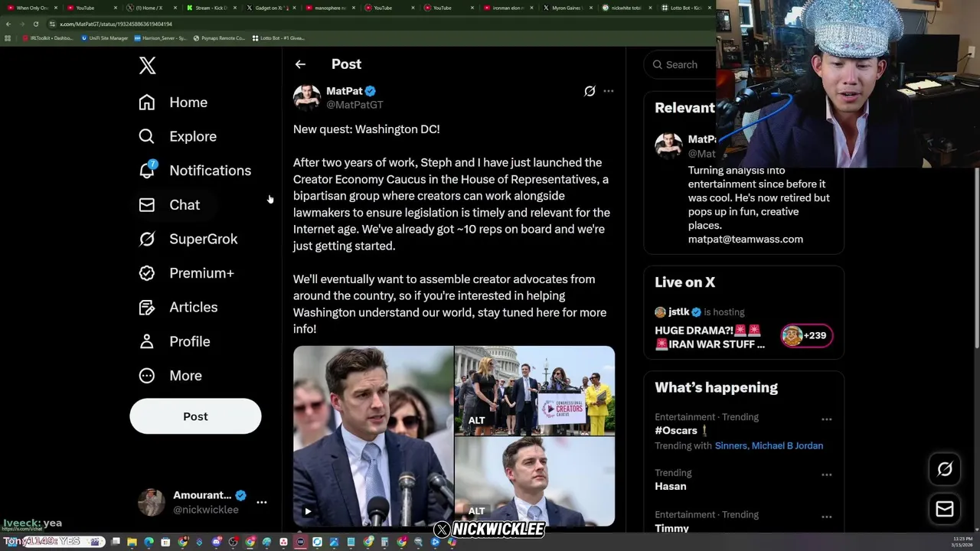Open the 'Lotto Bot - #1 Givea...' bookmark

[x=278, y=38]
